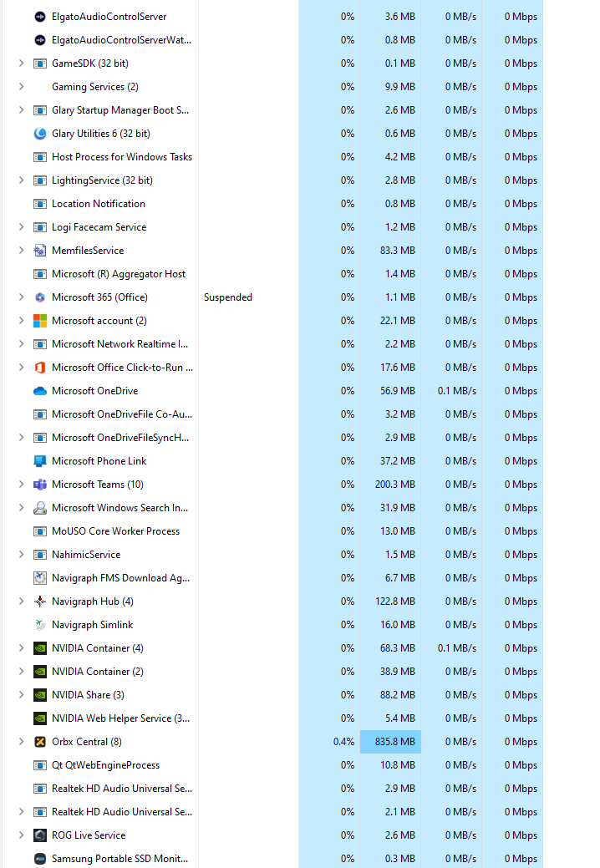Click the Suspended status of Microsoft 365

227,297
